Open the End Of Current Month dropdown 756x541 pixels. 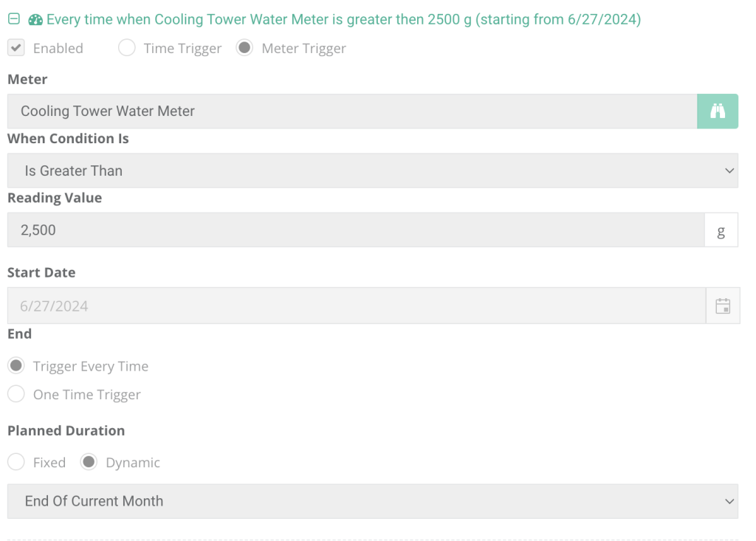(372, 501)
